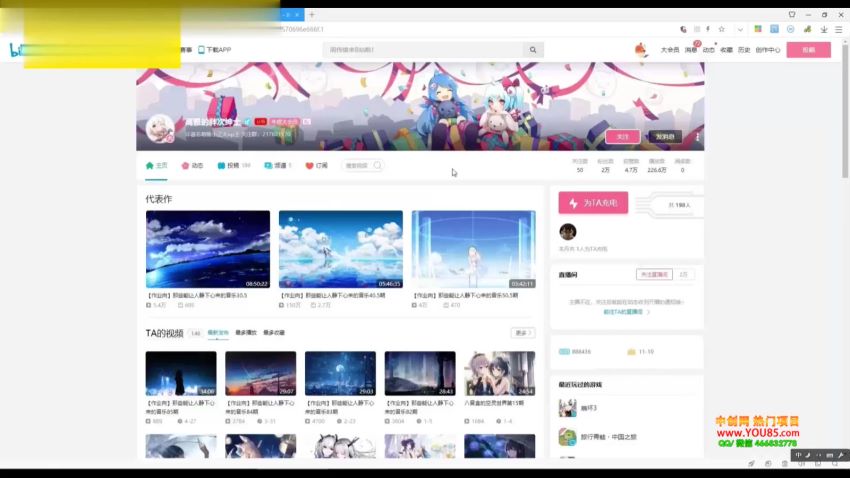
Task: Open the 24:54 video thumbnail
Action: click(x=499, y=373)
